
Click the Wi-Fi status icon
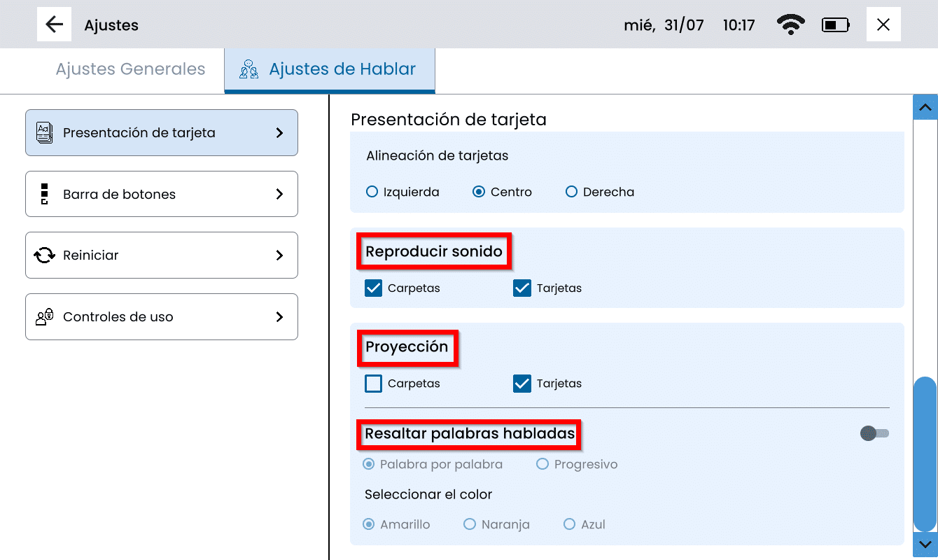point(790,25)
